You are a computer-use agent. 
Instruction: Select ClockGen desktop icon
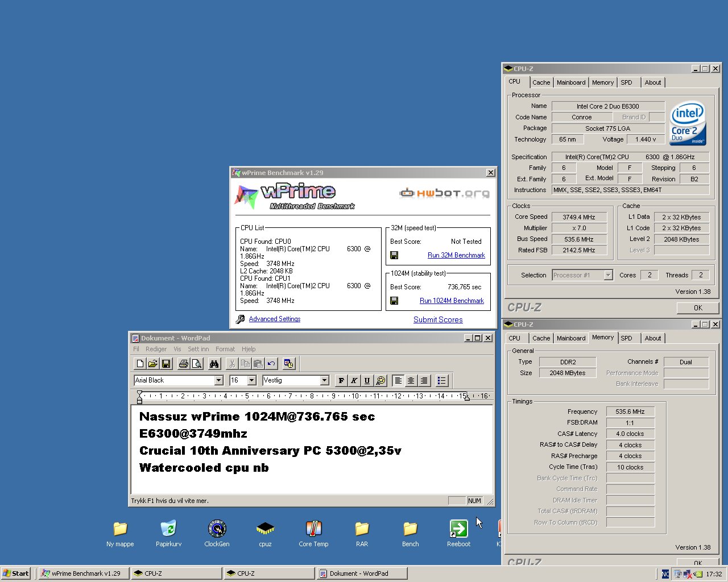point(217,533)
